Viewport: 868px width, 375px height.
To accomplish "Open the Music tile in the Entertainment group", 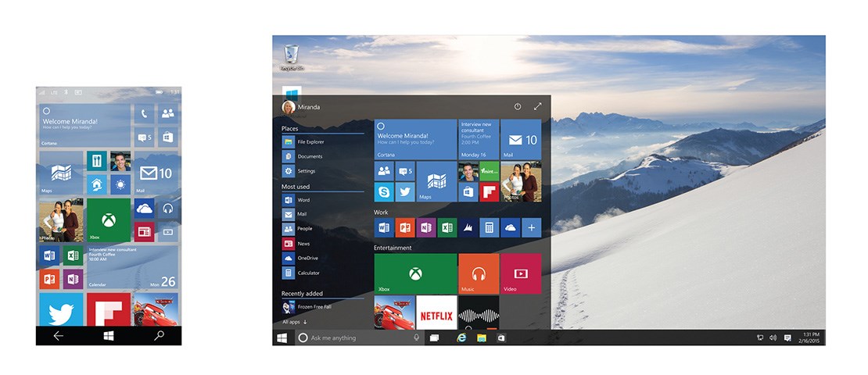I will [x=479, y=273].
